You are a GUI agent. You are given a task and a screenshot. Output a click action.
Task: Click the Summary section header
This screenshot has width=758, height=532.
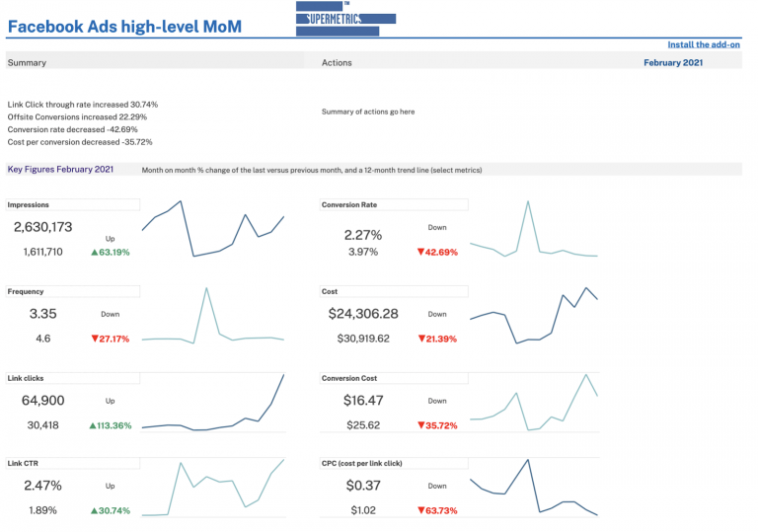point(28,63)
